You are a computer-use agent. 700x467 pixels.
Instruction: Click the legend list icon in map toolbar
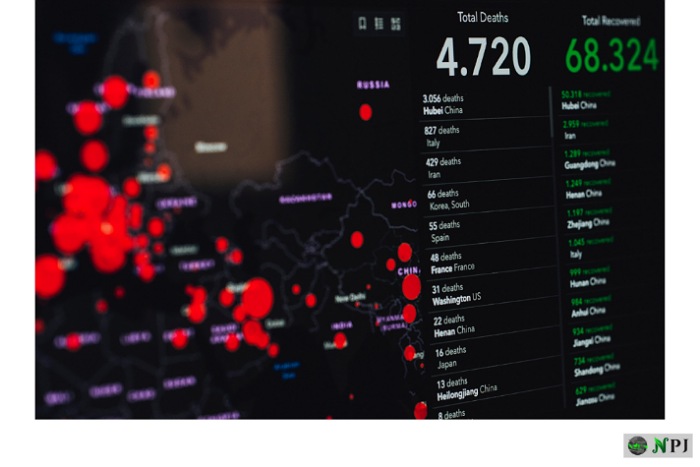point(379,22)
